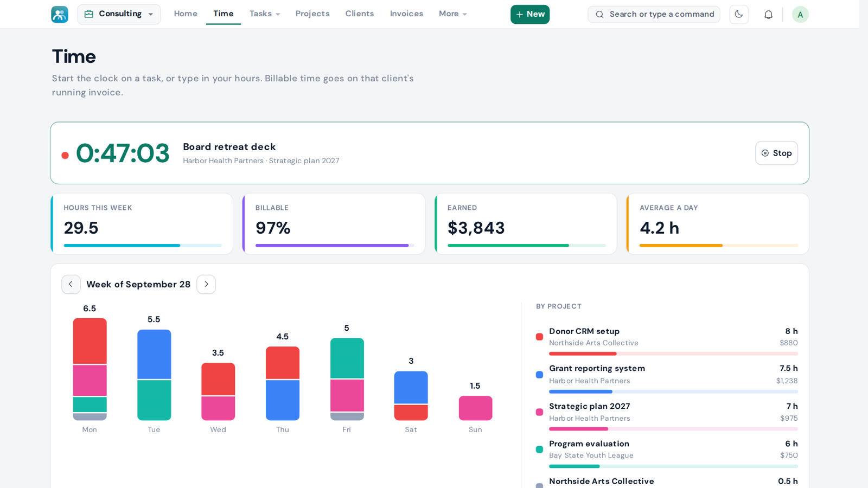
Task: Click the Tuesday bar in chart
Action: (x=154, y=375)
